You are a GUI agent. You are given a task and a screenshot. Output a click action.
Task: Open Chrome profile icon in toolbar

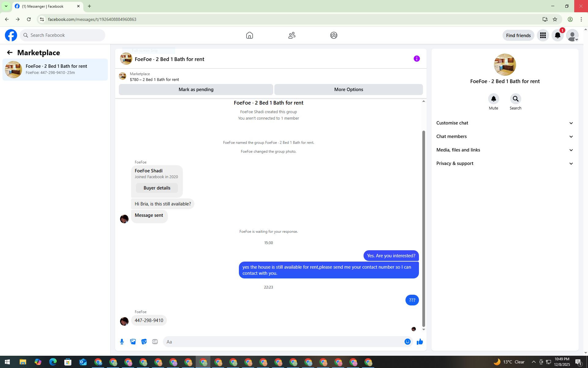(570, 19)
